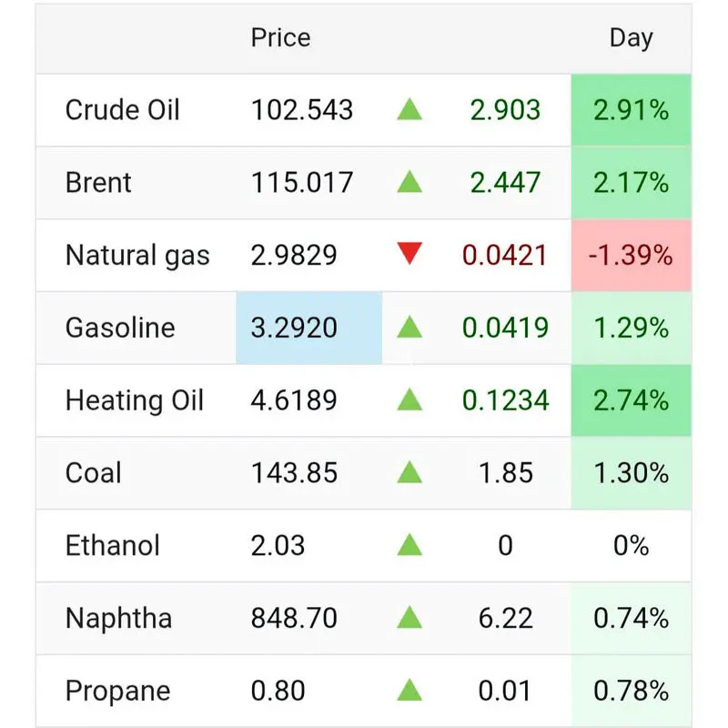This screenshot has height=728, width=728.
Task: Open the Naphtha commodity link
Action: pos(118,619)
